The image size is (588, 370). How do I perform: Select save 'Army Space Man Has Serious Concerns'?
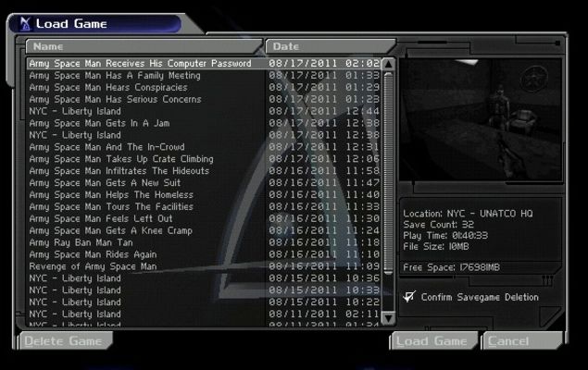pyautogui.click(x=204, y=99)
